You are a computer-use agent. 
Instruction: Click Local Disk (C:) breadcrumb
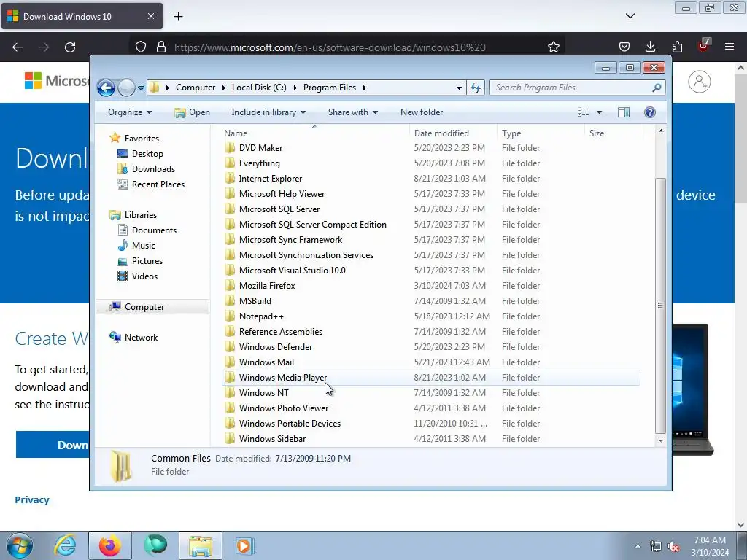(x=259, y=87)
